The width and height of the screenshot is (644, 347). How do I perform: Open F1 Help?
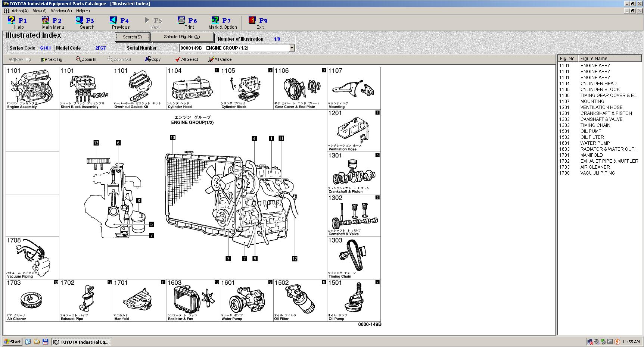click(x=18, y=23)
